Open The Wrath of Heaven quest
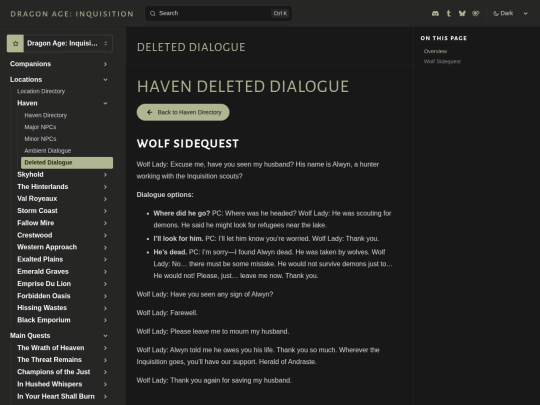The height and width of the screenshot is (405, 540). click(51, 348)
